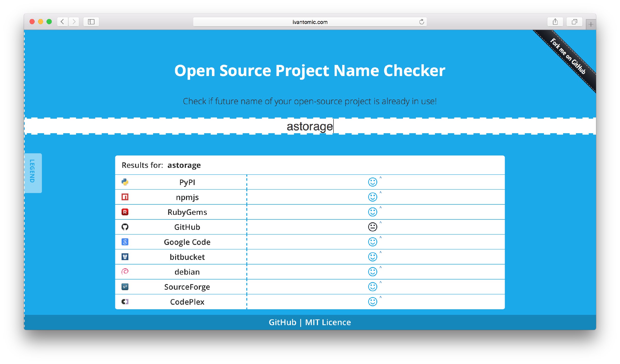Screen dimensions: 620x364
Task: Click the PyPI Python logo icon
Action: click(125, 182)
